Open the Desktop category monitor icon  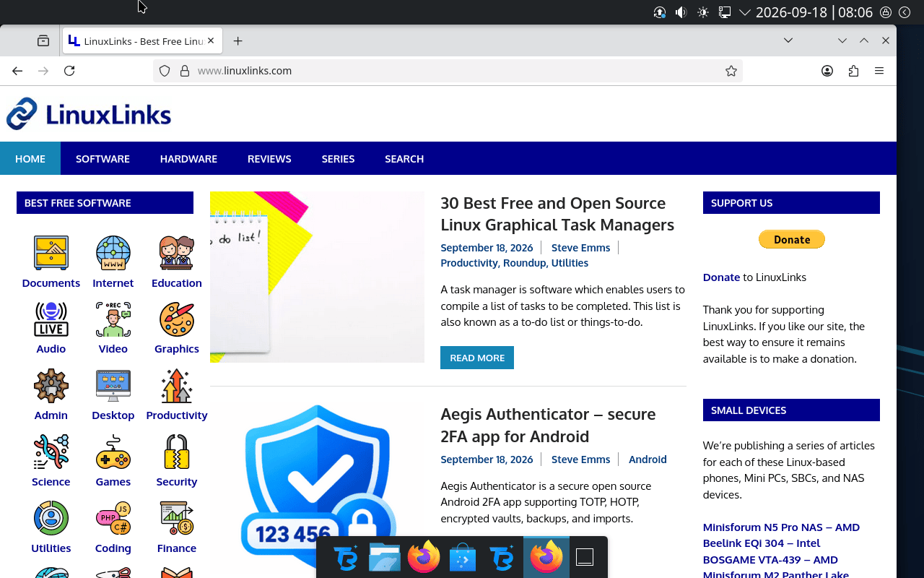click(x=113, y=386)
